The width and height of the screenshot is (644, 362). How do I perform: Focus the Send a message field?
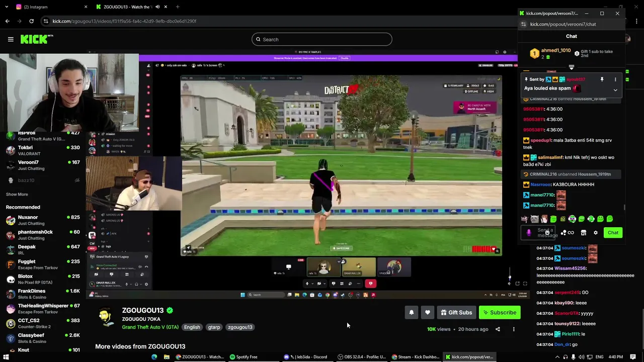click(x=538, y=233)
